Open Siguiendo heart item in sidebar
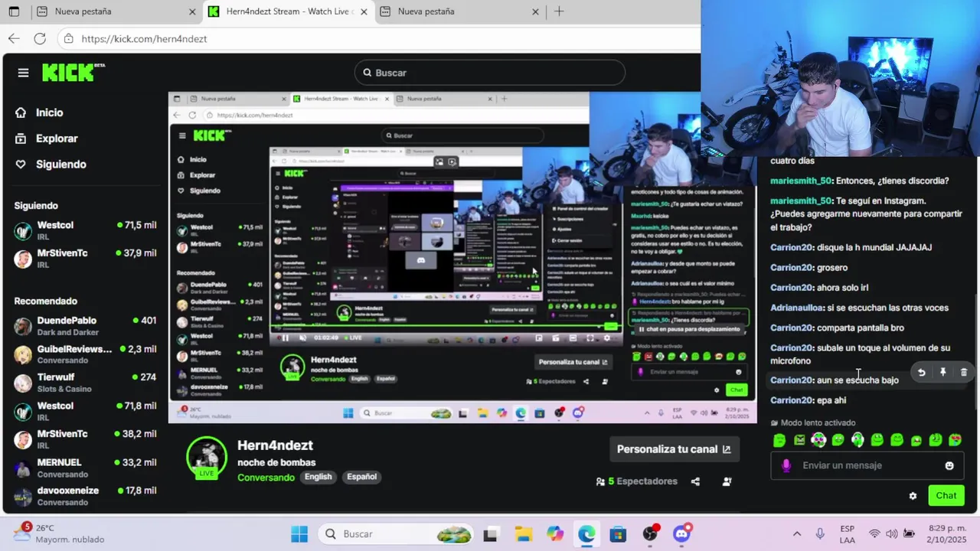Screen dimensions: 980x551 60,165
